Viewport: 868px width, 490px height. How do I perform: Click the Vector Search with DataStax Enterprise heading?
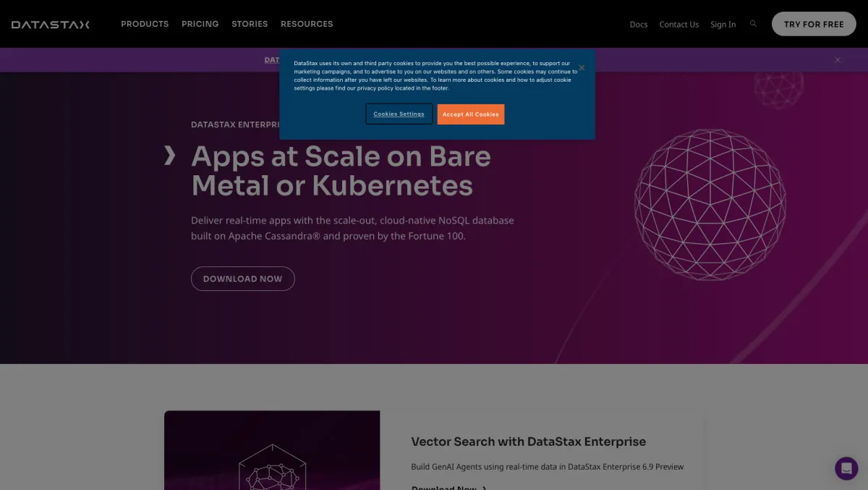tap(529, 442)
